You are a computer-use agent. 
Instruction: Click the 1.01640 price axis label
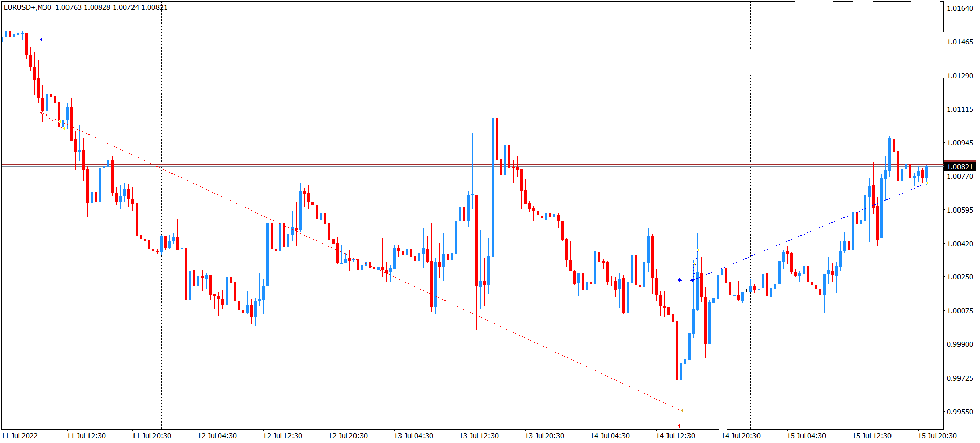tap(960, 8)
